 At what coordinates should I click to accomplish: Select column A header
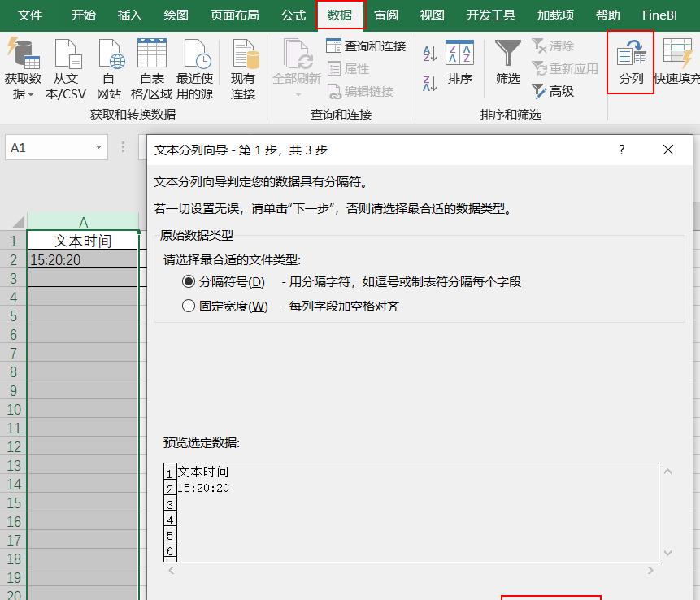point(83,222)
